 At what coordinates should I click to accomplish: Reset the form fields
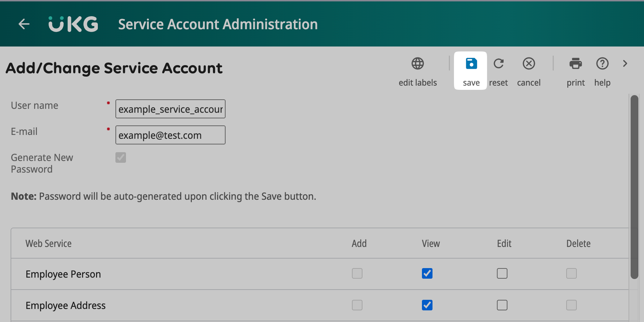498,70
